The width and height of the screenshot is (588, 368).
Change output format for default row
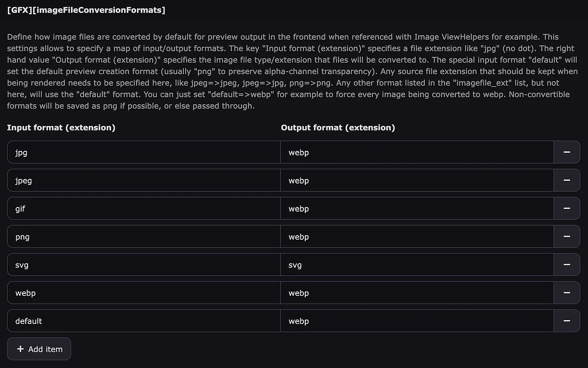[x=417, y=321]
